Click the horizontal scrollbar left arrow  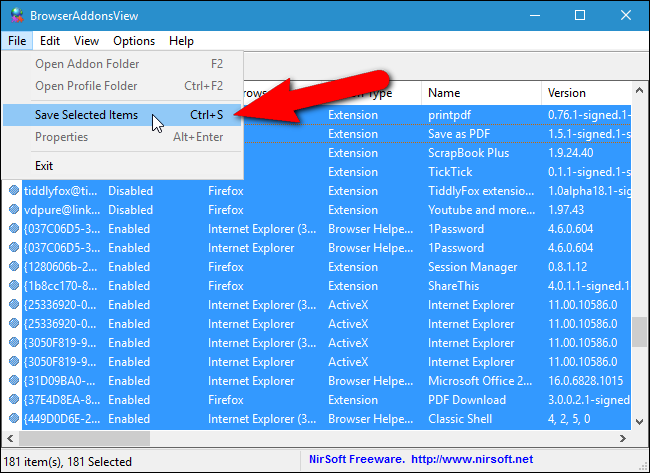click(10, 438)
